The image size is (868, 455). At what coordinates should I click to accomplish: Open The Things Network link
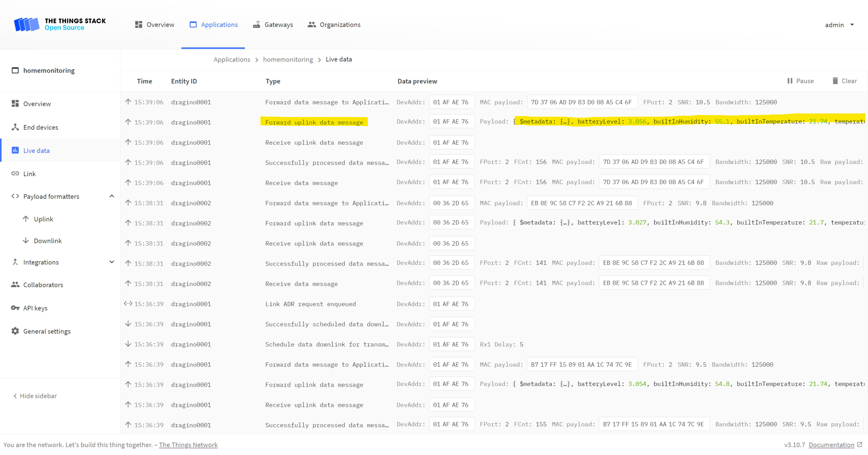coord(188,445)
